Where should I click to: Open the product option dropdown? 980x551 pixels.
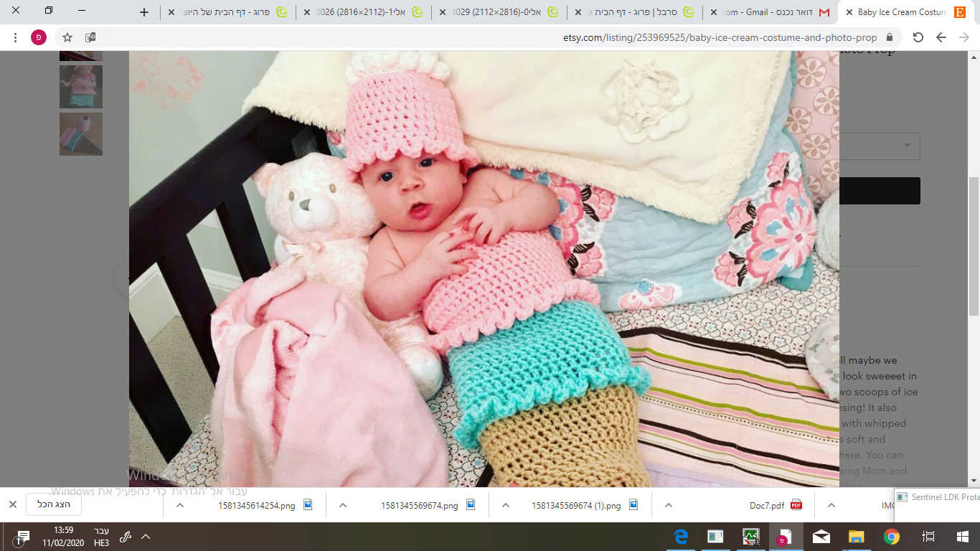(x=880, y=146)
